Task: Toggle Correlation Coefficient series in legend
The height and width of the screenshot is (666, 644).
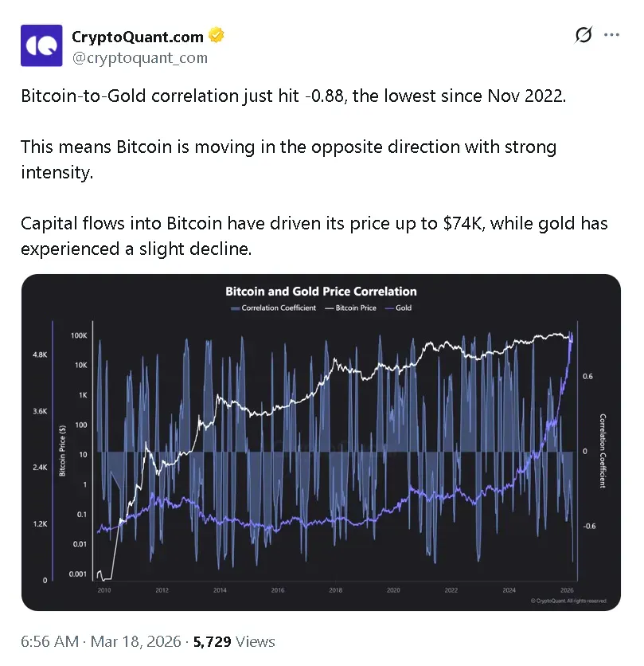Action: tap(274, 308)
